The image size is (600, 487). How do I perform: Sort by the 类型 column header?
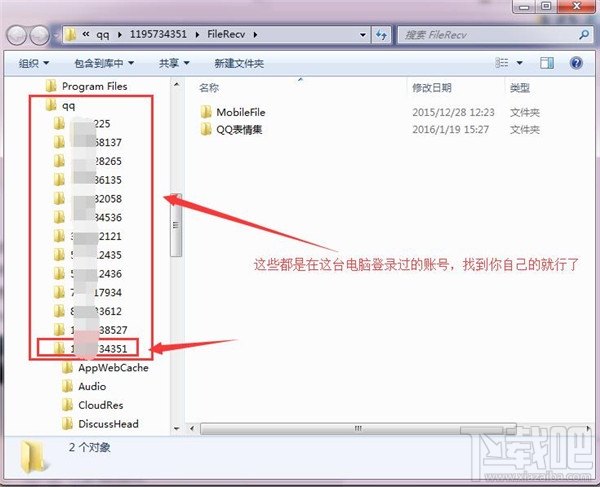(x=520, y=88)
